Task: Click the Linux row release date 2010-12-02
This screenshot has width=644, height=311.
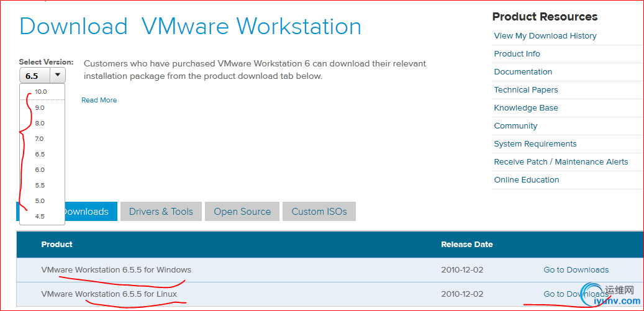Action: tap(462, 294)
